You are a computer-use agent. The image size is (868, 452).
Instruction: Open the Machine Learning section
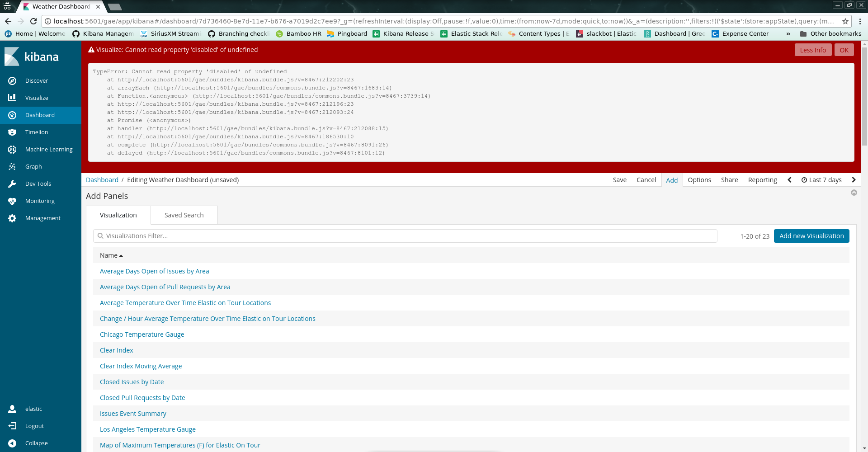(48, 149)
